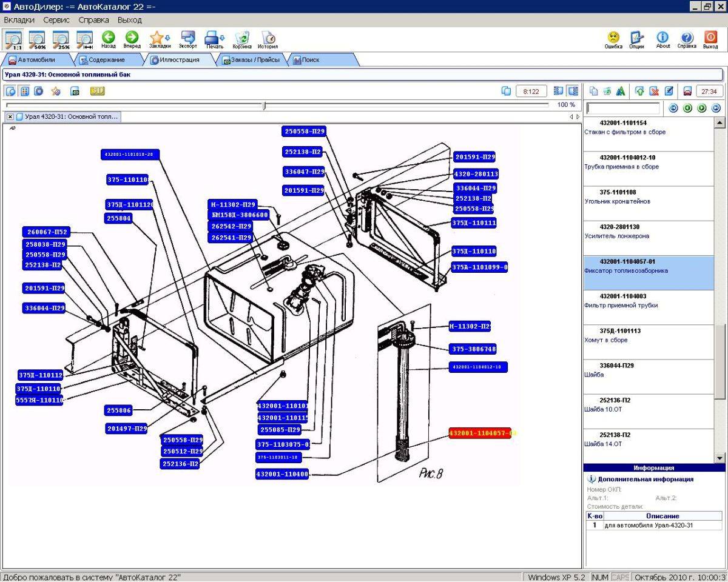728x582 pixels.
Task: Jump to last part in list
Action: 716,108
